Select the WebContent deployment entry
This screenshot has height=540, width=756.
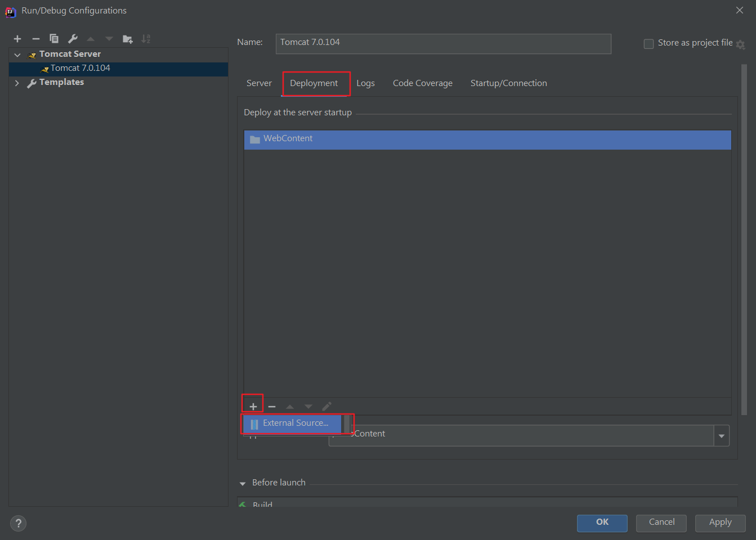click(x=487, y=139)
